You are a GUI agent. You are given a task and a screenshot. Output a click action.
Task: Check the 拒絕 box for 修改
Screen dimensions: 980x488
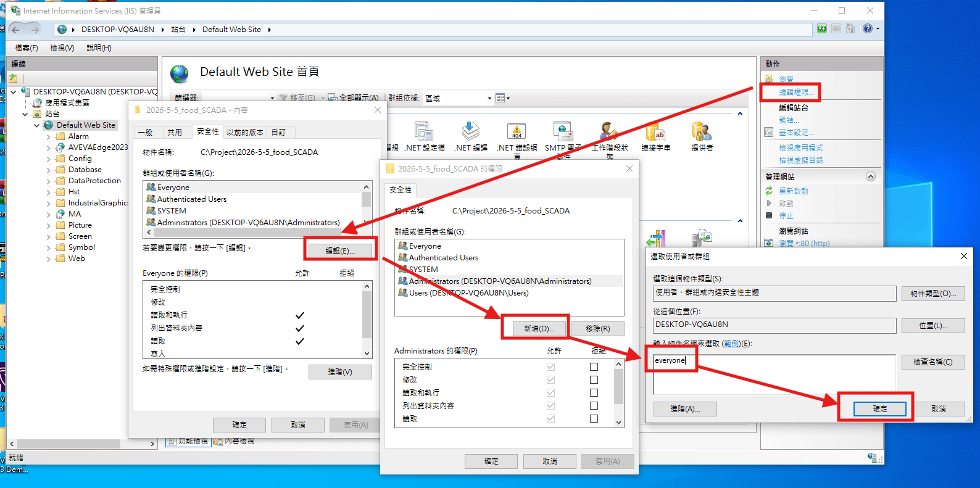594,379
